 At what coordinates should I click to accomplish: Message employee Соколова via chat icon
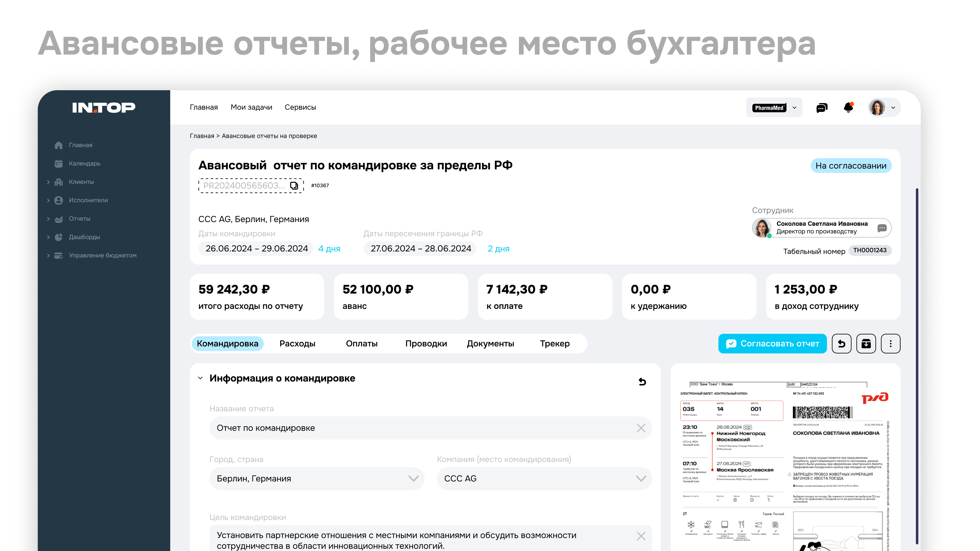(882, 228)
